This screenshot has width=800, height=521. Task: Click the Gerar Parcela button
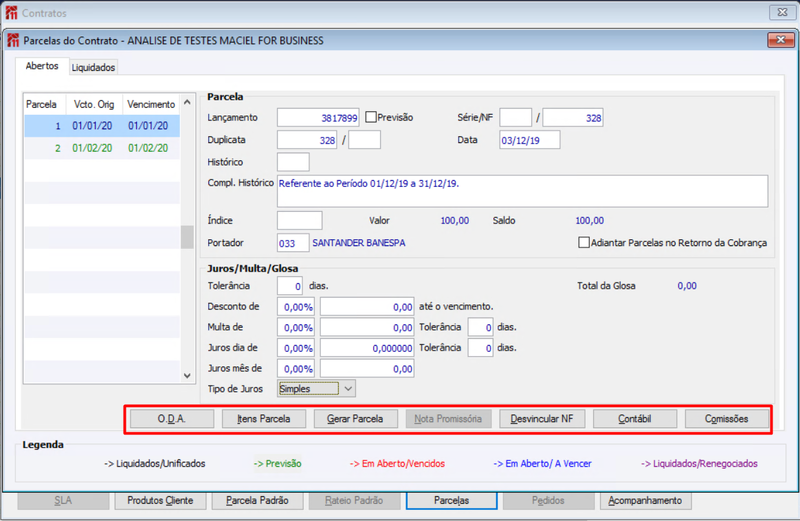(x=355, y=419)
